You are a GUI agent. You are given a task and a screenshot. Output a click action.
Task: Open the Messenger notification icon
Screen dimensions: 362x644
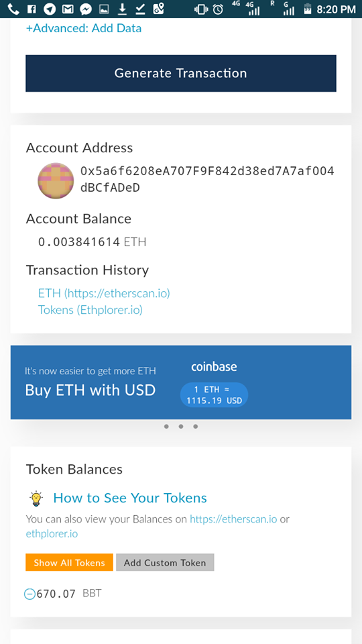tap(86, 9)
